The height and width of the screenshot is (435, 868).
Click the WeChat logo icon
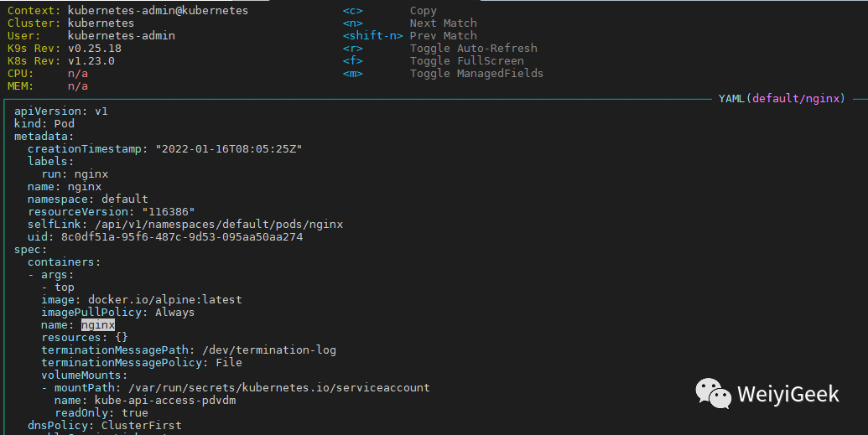[x=711, y=393]
